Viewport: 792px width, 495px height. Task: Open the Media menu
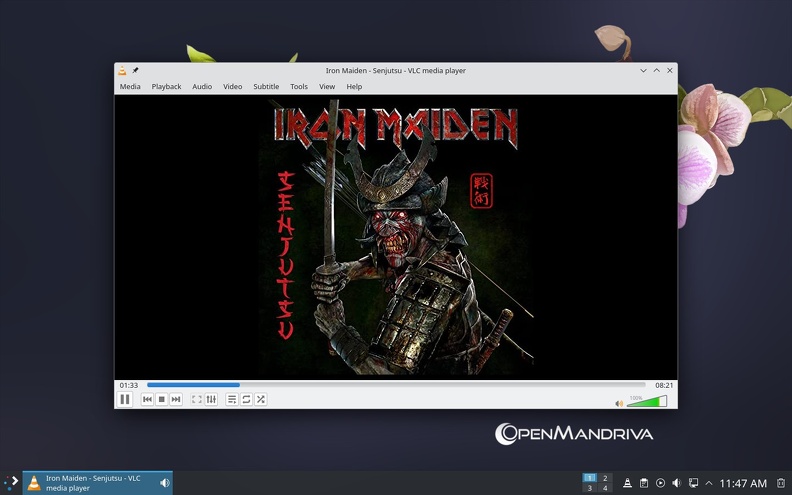(130, 86)
